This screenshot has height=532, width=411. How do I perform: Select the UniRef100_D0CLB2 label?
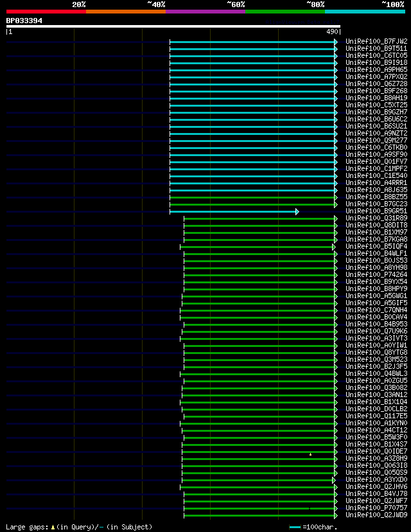pos(376,409)
